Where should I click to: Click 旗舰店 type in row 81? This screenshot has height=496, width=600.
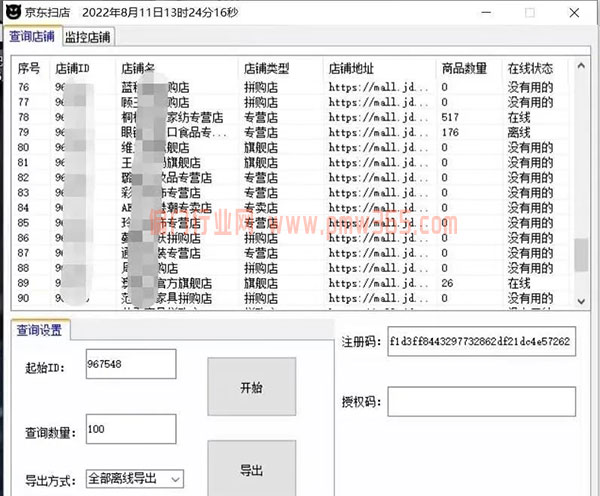point(261,163)
